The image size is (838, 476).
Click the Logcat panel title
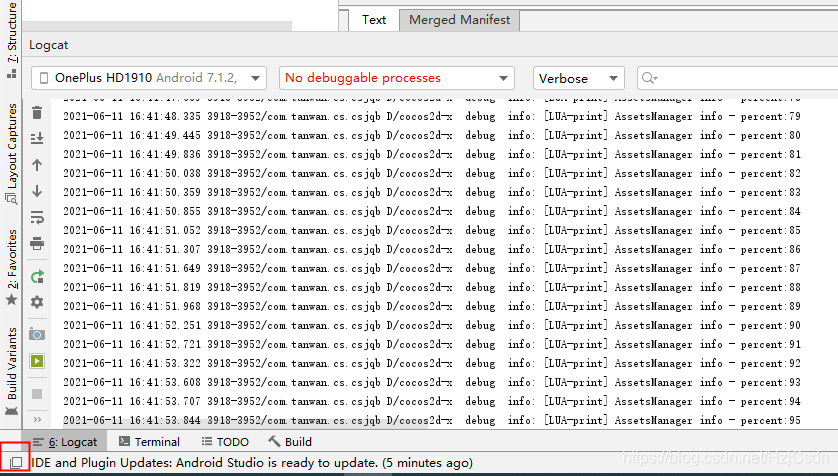pyautogui.click(x=49, y=45)
